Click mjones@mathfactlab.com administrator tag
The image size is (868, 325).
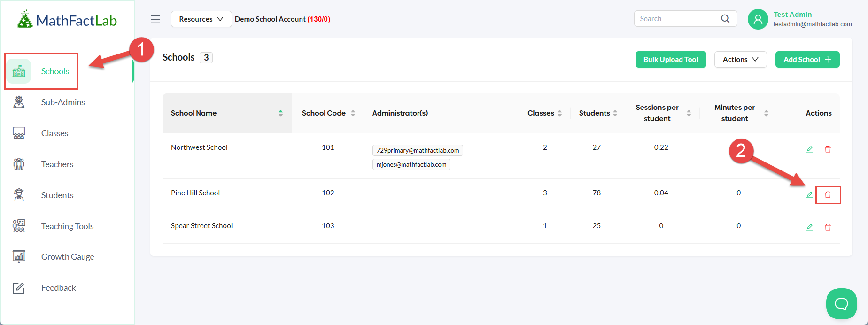tap(411, 164)
